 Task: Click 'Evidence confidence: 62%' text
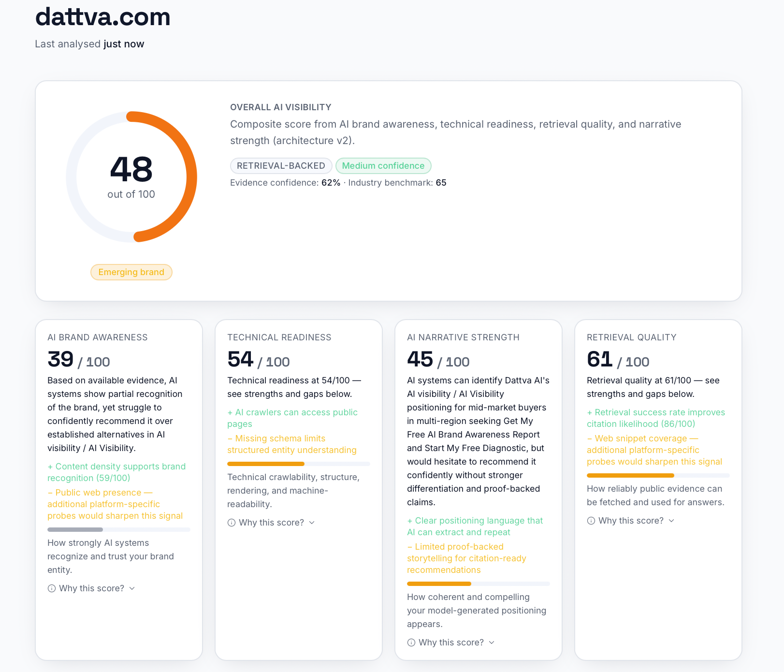pyautogui.click(x=285, y=183)
